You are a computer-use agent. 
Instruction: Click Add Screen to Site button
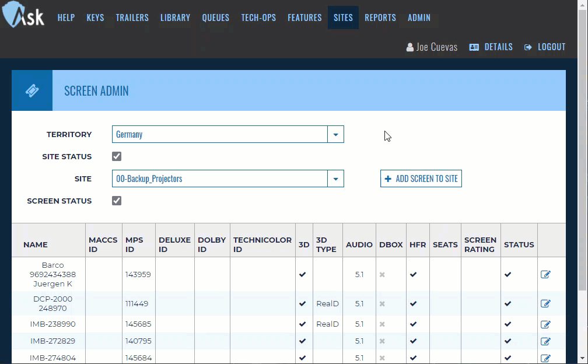421,178
